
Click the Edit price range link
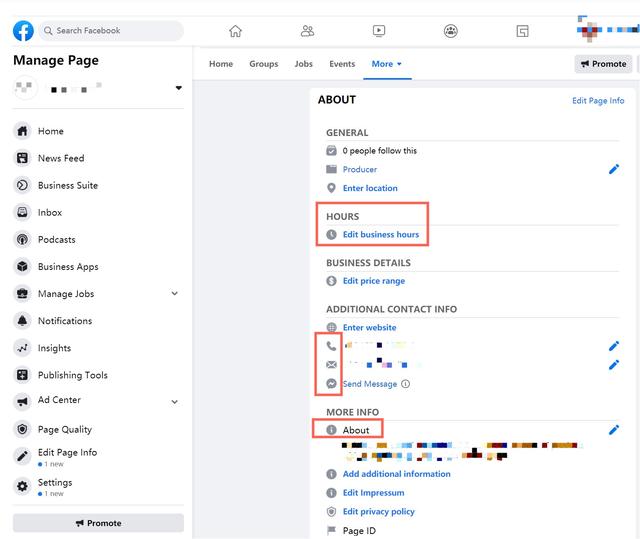pos(374,281)
